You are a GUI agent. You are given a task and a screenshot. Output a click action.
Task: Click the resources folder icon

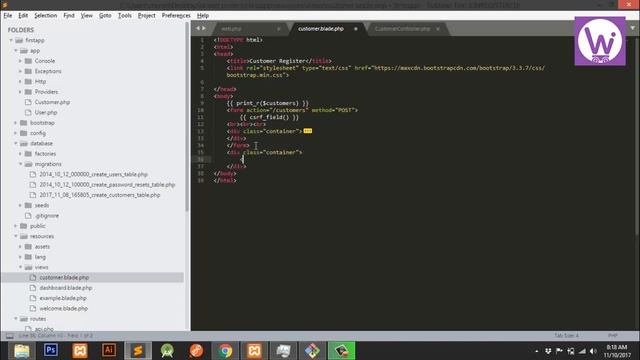coord(24,236)
